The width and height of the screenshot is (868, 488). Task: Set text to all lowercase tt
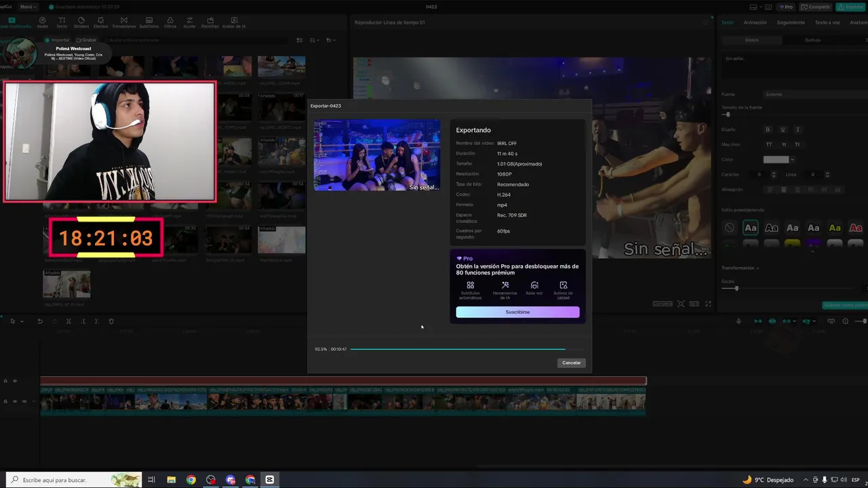coord(784,144)
